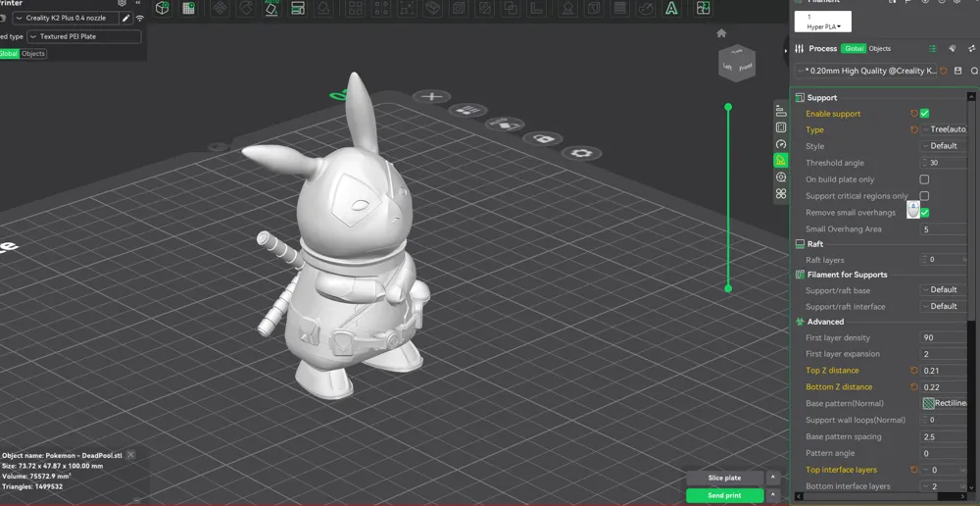Click the view orientation cube
Screen dimensions: 980x506
click(738, 63)
